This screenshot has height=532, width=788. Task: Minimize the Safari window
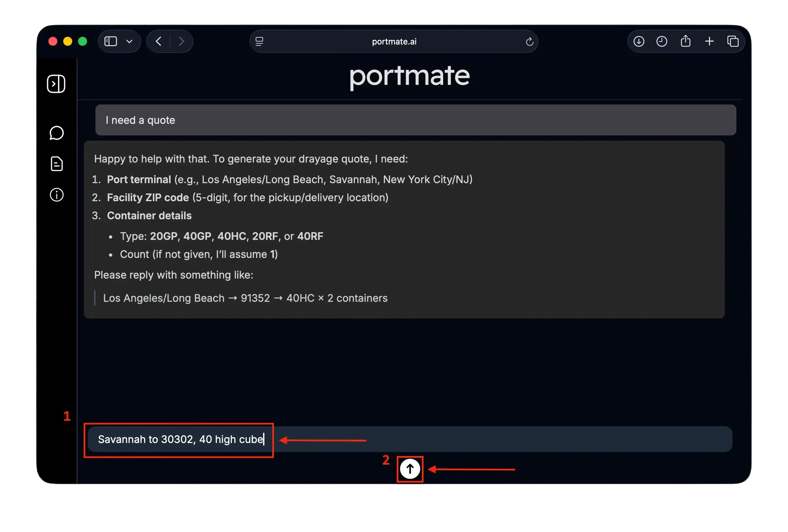click(x=68, y=41)
